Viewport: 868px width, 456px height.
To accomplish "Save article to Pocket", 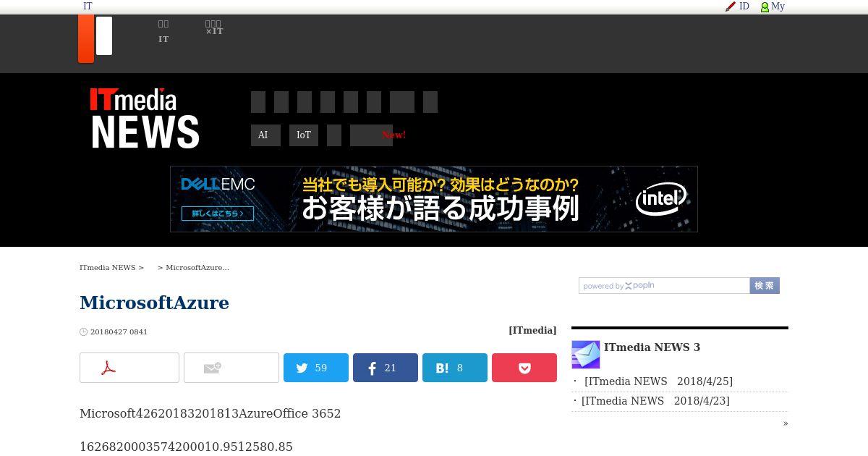I will click(x=524, y=368).
